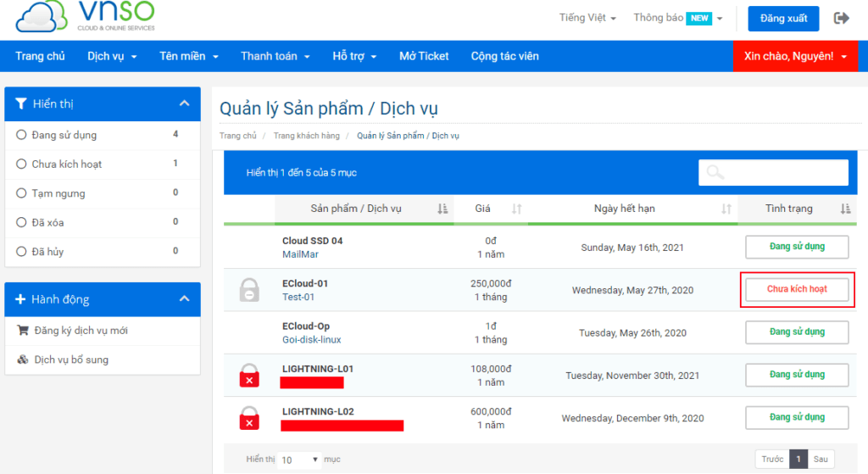Click Đang sử dụng status for LIGHTNING-L02
The height and width of the screenshot is (474, 868).
click(x=797, y=417)
